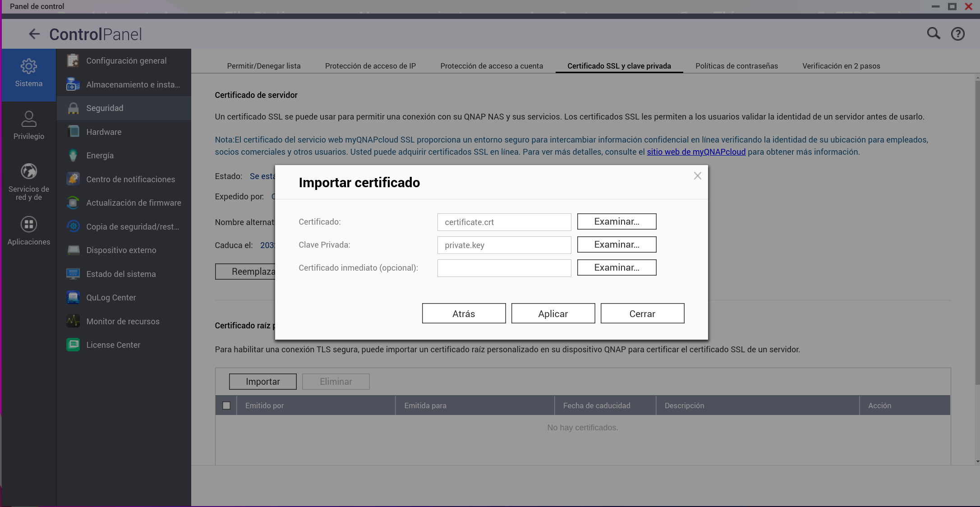Open the Aplicaciones grid icon

(28, 225)
